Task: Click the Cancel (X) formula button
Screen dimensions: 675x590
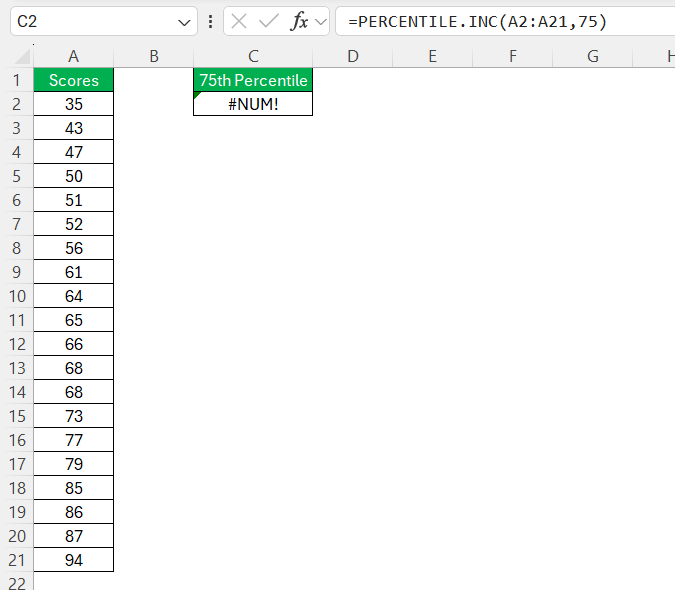Action: (239, 21)
